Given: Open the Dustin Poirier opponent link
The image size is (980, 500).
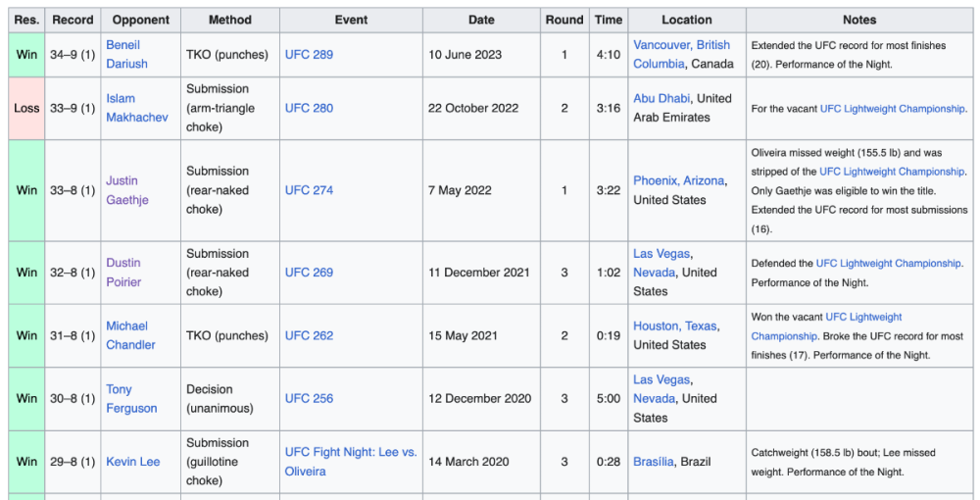Looking at the screenshot, I should 123,273.
